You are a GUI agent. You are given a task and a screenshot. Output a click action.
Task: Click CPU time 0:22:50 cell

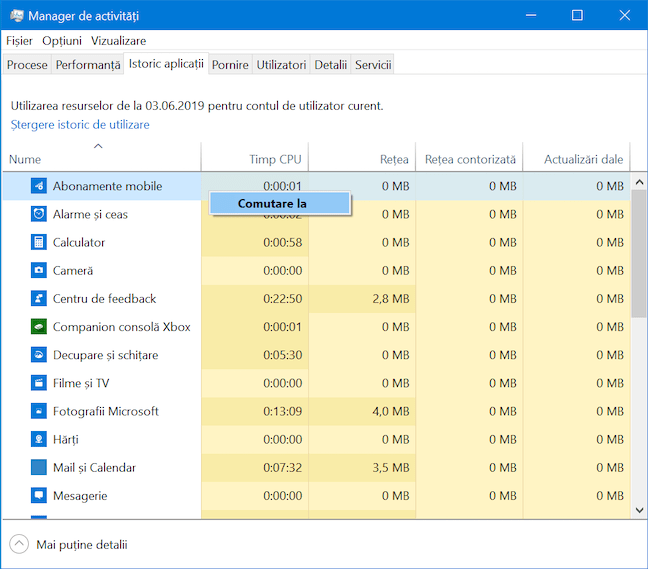[x=255, y=298]
